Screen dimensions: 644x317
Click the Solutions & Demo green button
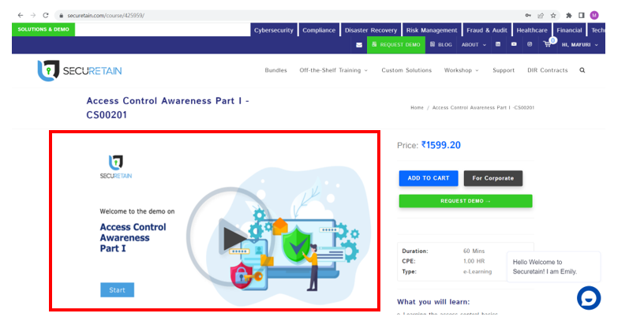(x=43, y=29)
